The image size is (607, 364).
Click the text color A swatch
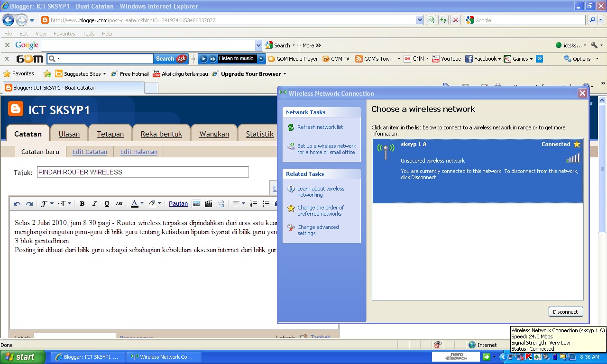click(135, 203)
